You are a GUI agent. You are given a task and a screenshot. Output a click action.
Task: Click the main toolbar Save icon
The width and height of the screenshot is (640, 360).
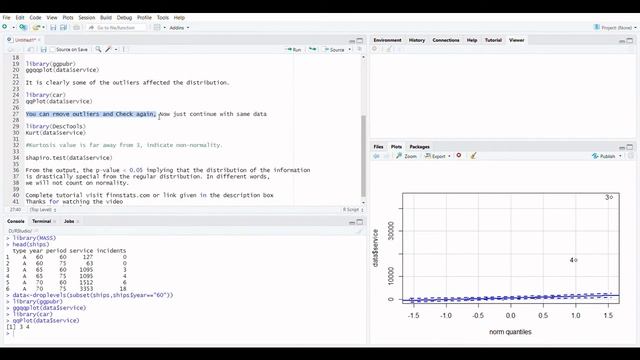53,27
